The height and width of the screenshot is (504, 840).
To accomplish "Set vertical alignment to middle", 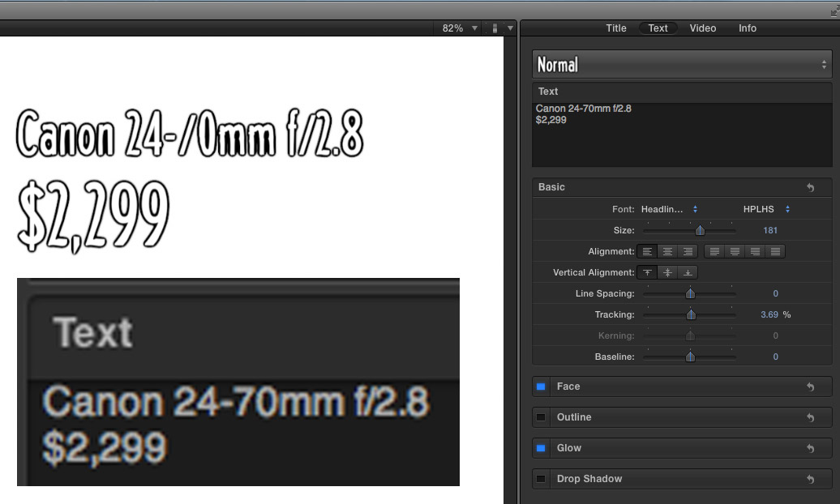I will 667,272.
